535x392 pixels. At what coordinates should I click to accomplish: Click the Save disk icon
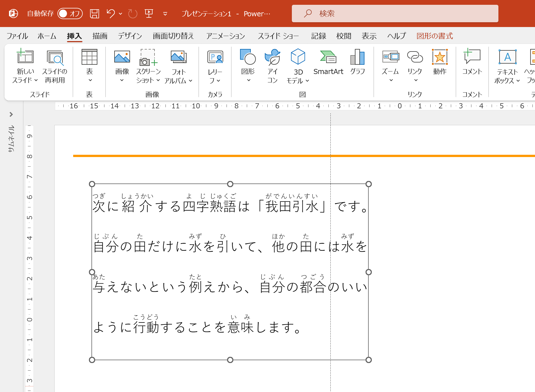94,14
